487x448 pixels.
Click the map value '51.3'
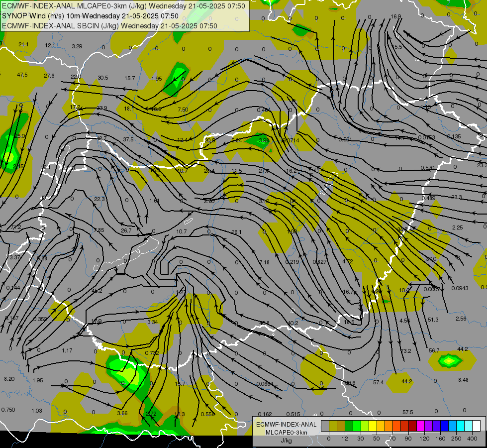click(x=433, y=320)
